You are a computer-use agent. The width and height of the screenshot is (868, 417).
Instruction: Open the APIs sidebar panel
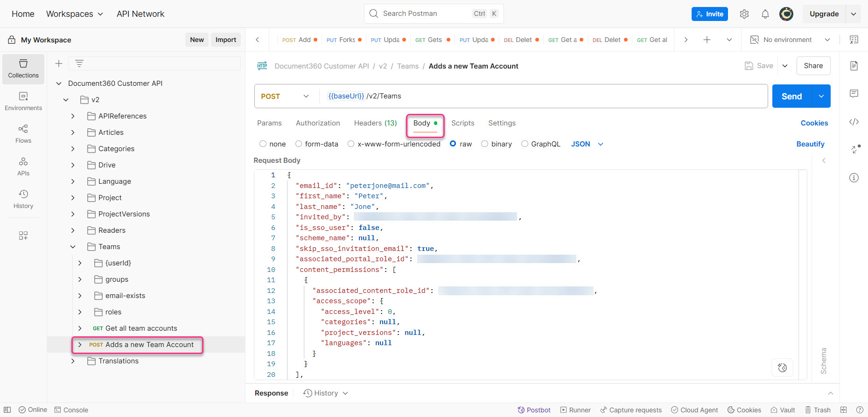point(23,167)
